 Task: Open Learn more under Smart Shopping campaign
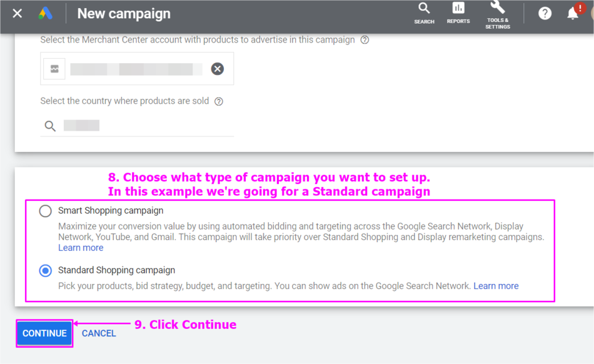(x=81, y=248)
